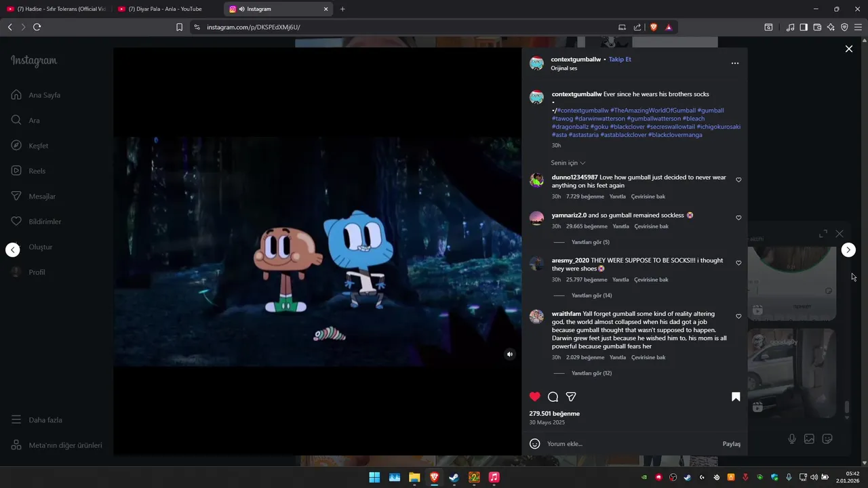Like dunno12345987's comment

pos(738,180)
